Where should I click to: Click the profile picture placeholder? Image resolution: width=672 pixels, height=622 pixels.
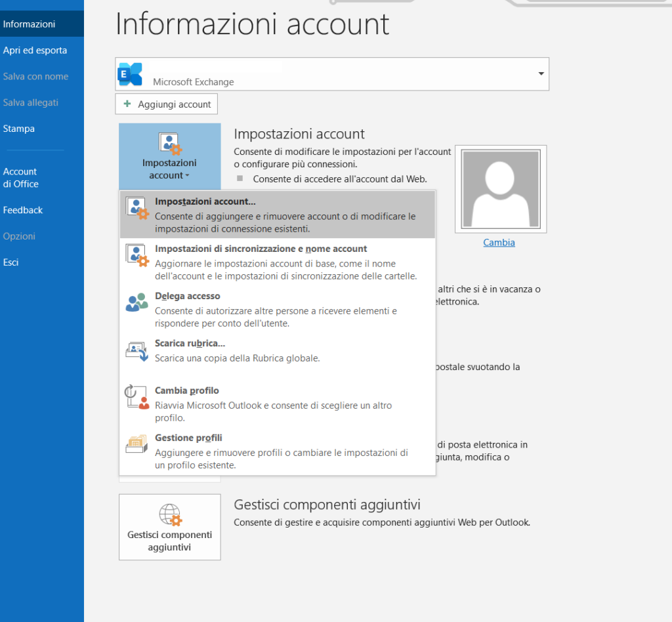click(500, 188)
